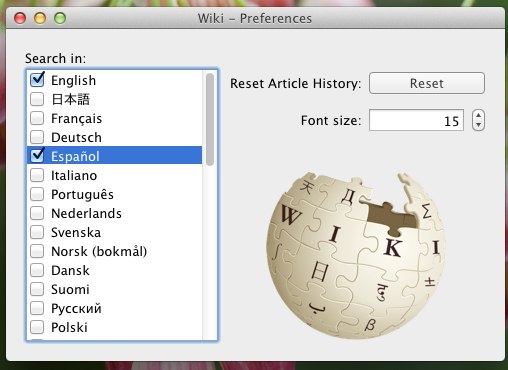Click the Wikipedia puzzle globe logo
The image size is (508, 370).
[x=356, y=255]
